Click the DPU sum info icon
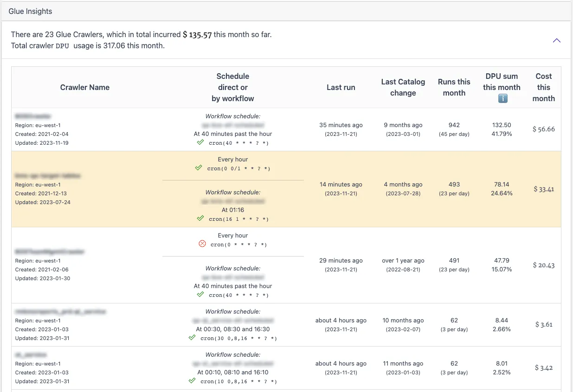Image resolution: width=573 pixels, height=392 pixels. coord(502,98)
